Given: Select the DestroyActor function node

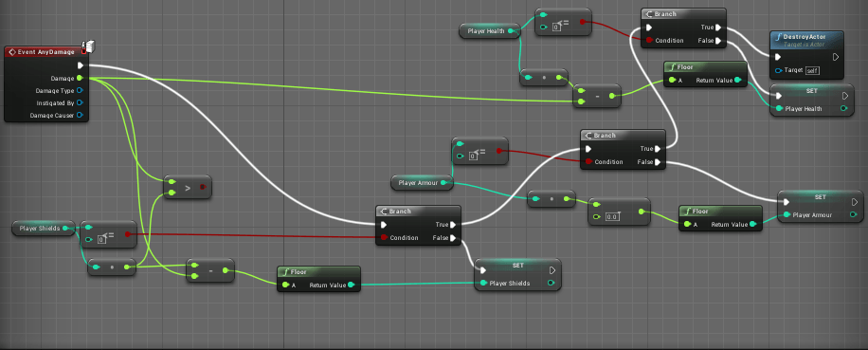Looking at the screenshot, I should click(x=807, y=55).
